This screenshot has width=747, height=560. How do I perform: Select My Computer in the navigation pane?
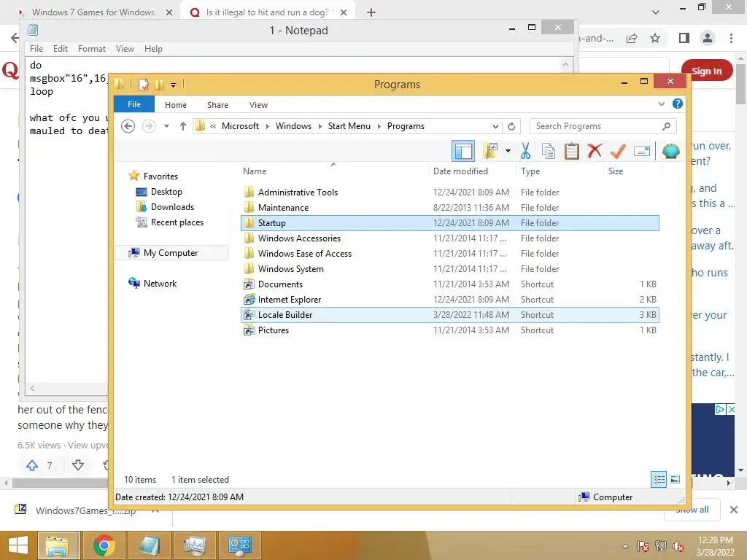pos(171,253)
